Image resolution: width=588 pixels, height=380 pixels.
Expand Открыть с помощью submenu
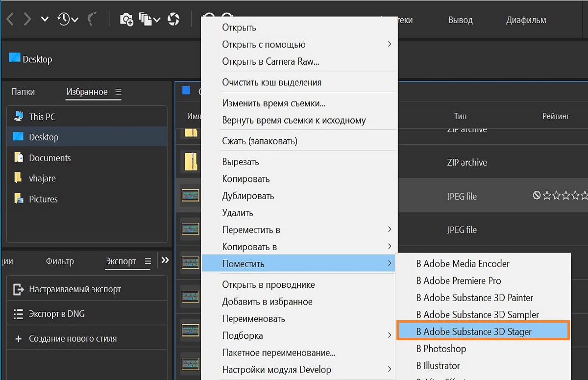pyautogui.click(x=298, y=45)
